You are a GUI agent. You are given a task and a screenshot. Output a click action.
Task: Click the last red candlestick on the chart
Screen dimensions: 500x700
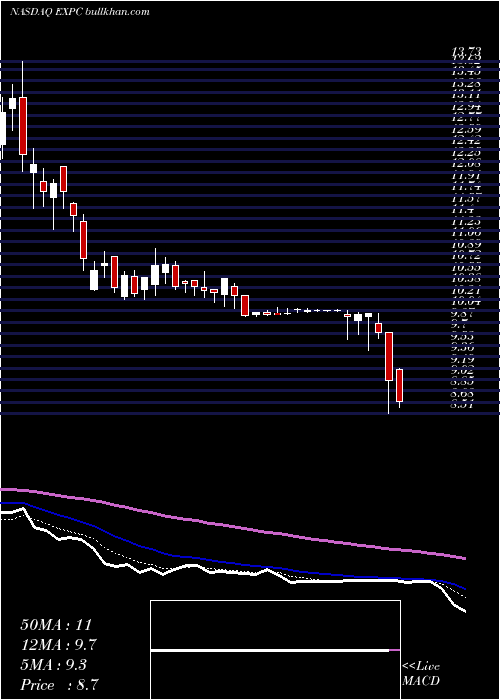pyautogui.click(x=400, y=385)
